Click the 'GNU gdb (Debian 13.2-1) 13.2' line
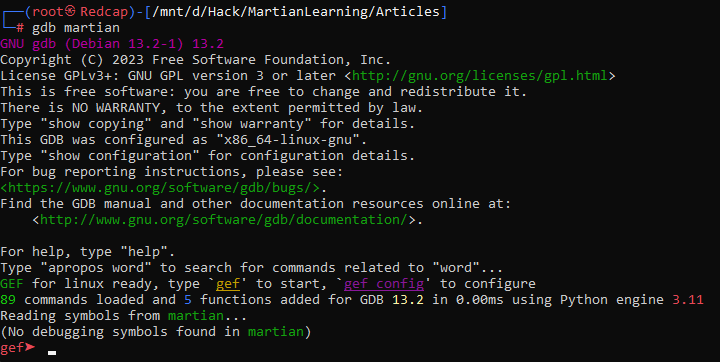720x362 pixels. pyautogui.click(x=112, y=44)
